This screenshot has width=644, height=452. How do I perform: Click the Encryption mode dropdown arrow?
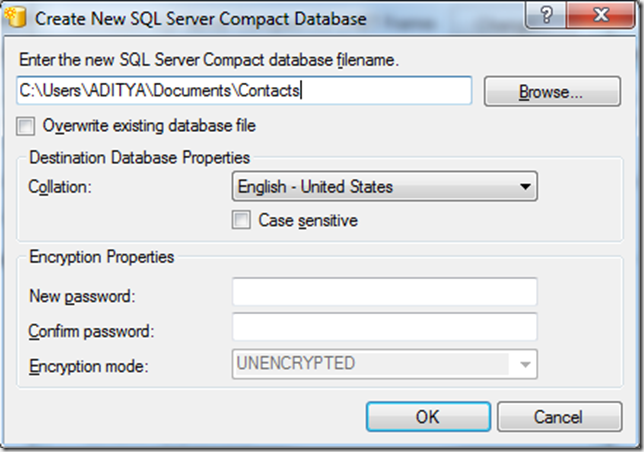pyautogui.click(x=523, y=364)
